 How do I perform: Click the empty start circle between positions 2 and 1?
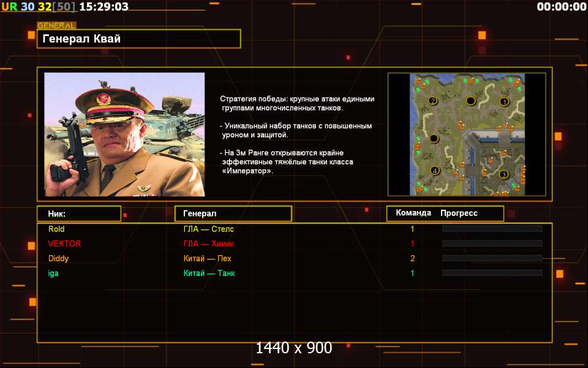coord(470,101)
